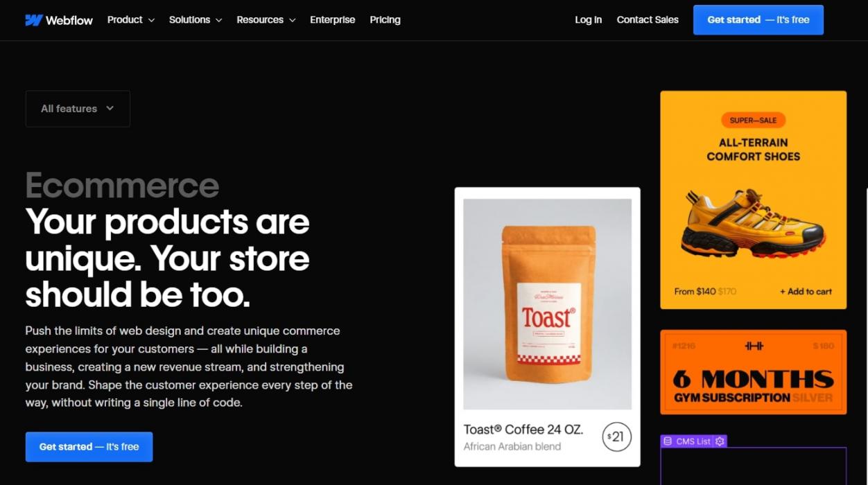Click the Log in link
Screen dimensions: 868x485
point(588,20)
